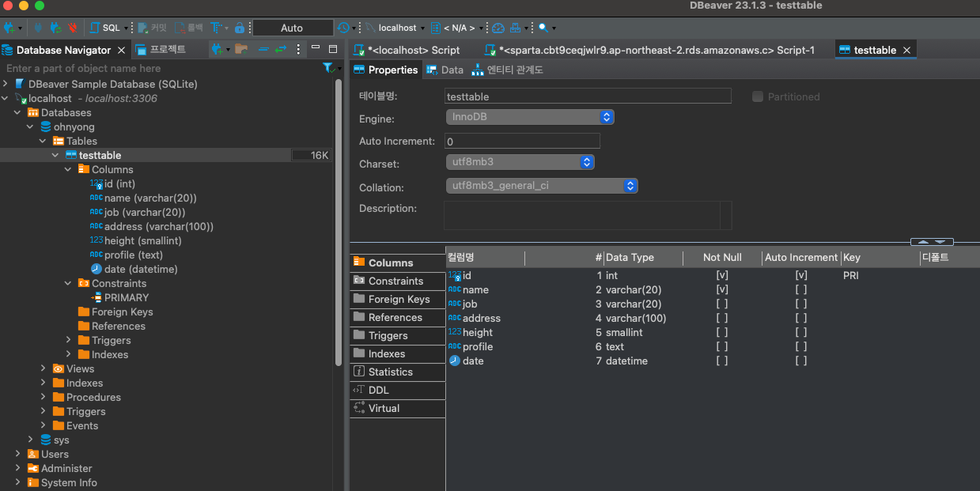Screen dimensions: 980x491
Task: Switch to the sparta Script-1 editor tab
Action: point(650,50)
